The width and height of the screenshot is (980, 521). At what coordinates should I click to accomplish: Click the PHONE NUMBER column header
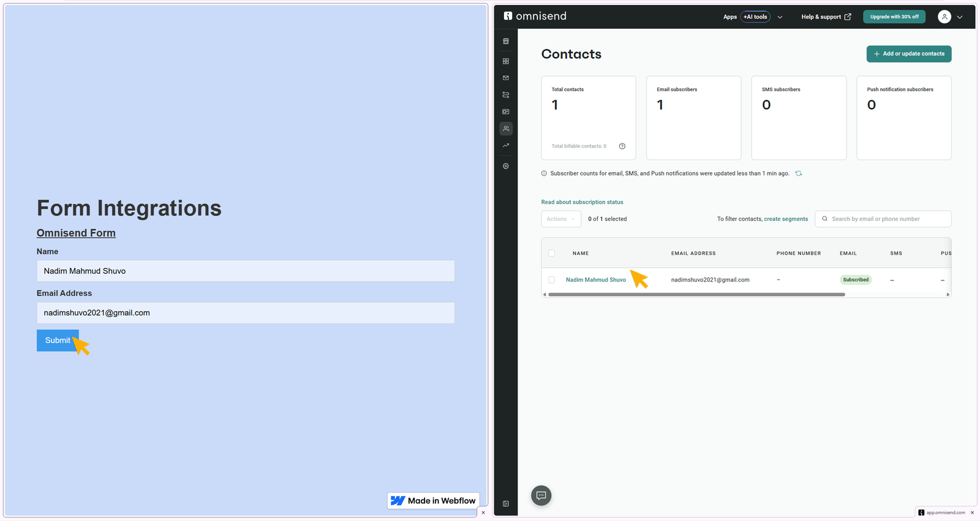[x=799, y=253]
